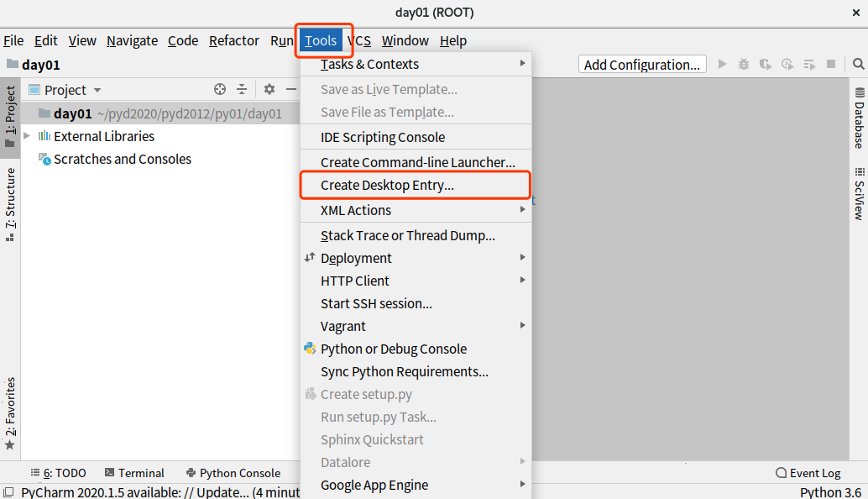Open the SciView side panel
The width and height of the screenshot is (868, 499).
[859, 194]
